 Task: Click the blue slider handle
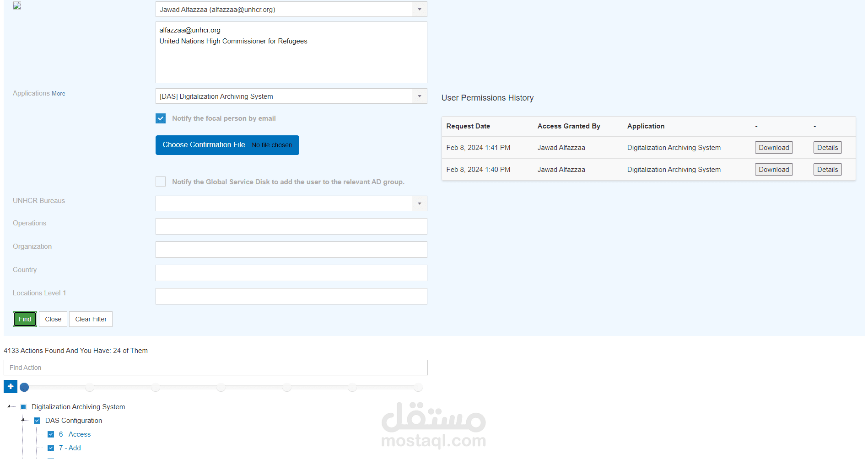[24, 388]
